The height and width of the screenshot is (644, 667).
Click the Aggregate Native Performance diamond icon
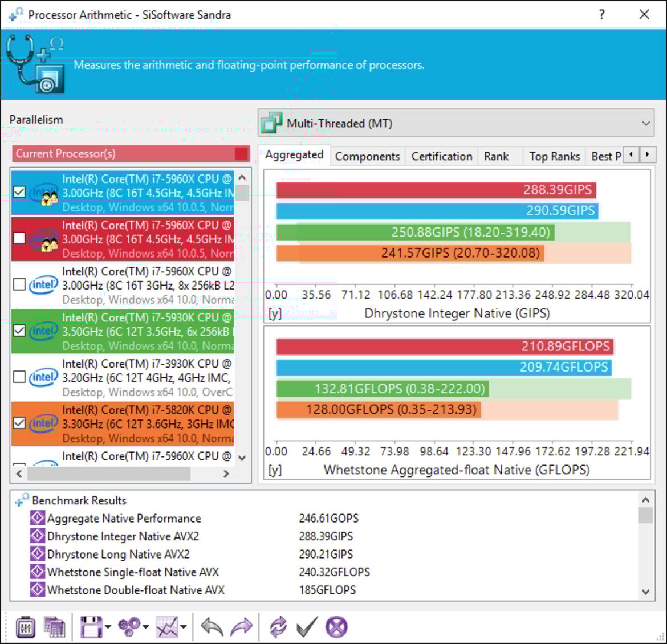pyautogui.click(x=38, y=517)
